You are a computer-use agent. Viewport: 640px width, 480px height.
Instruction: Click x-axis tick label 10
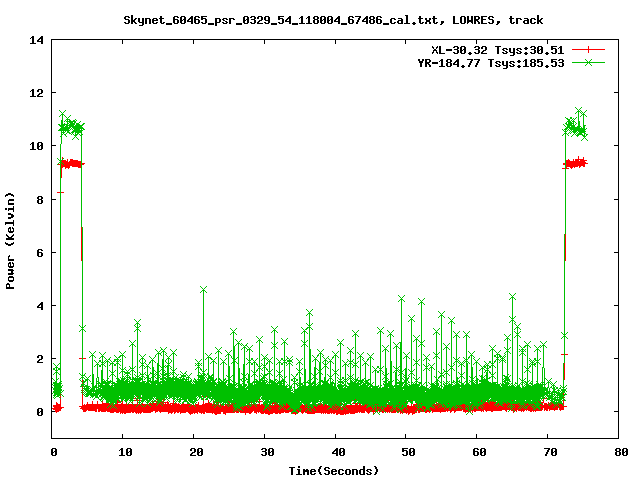pyautogui.click(x=125, y=452)
